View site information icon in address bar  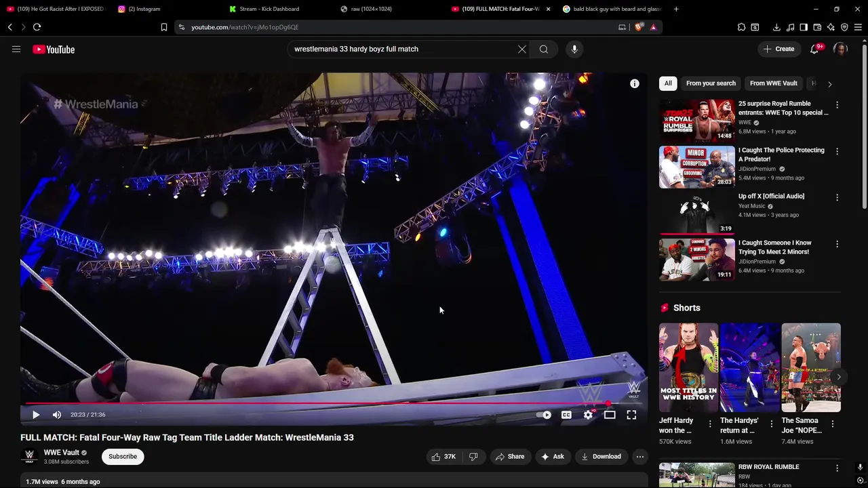[x=181, y=27]
